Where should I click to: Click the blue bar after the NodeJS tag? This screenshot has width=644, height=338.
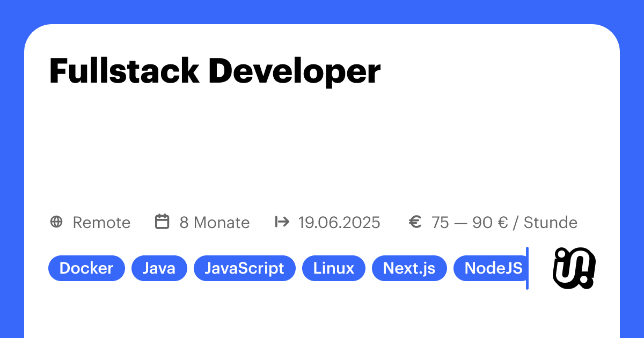[x=528, y=268]
